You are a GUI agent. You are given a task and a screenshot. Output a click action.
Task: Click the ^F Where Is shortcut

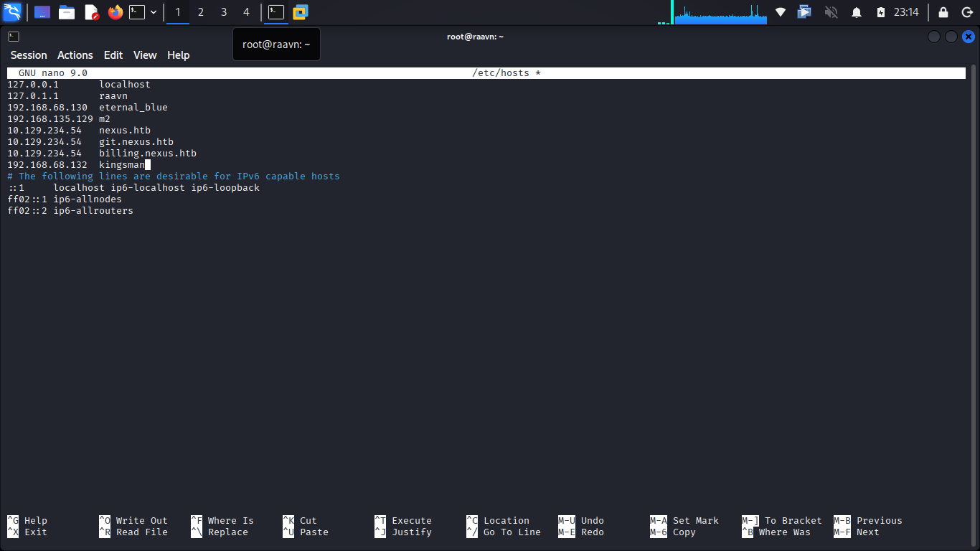[222, 521]
